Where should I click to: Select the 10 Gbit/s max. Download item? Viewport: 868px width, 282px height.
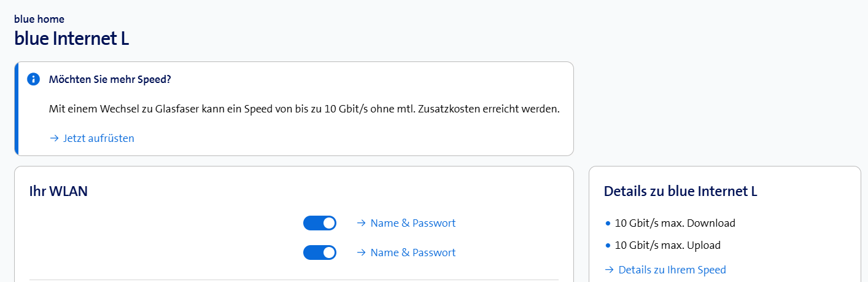[675, 223]
